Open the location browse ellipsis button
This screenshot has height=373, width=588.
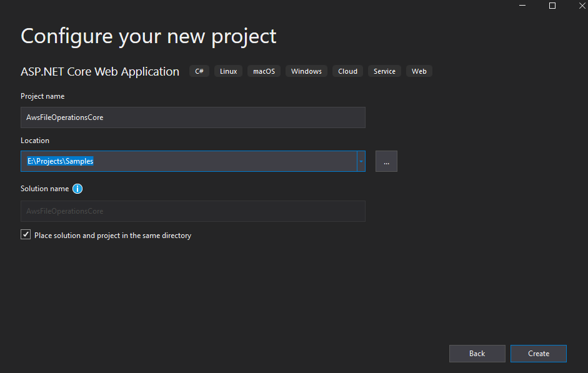coord(386,161)
